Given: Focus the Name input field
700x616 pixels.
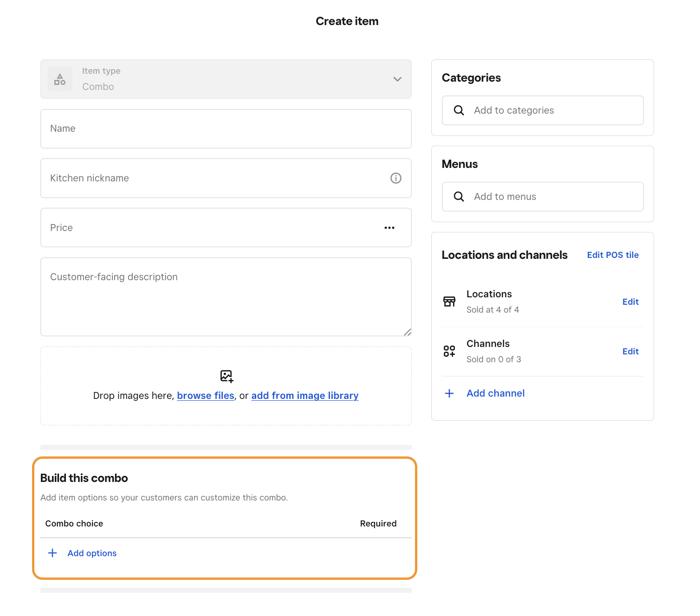Looking at the screenshot, I should (x=226, y=129).
